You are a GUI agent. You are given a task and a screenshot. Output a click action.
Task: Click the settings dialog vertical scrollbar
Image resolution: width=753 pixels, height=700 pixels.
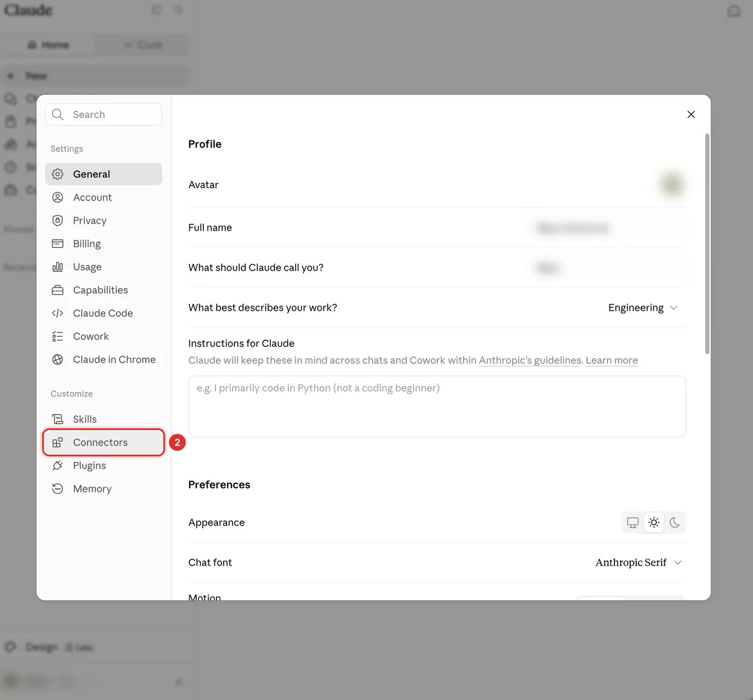(707, 244)
